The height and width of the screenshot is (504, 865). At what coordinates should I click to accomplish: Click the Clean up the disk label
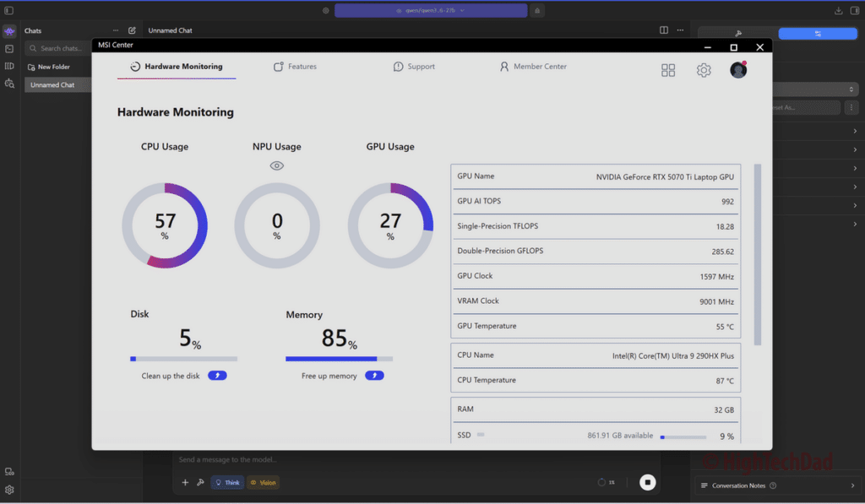point(171,376)
